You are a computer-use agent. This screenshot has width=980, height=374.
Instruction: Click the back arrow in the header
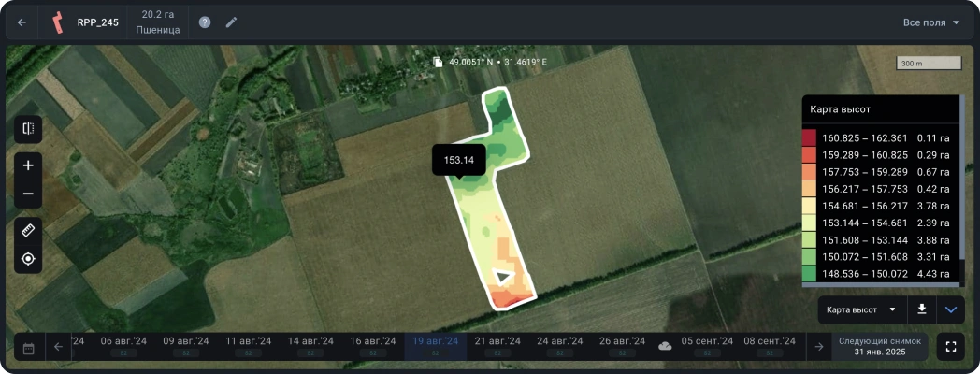tap(22, 22)
